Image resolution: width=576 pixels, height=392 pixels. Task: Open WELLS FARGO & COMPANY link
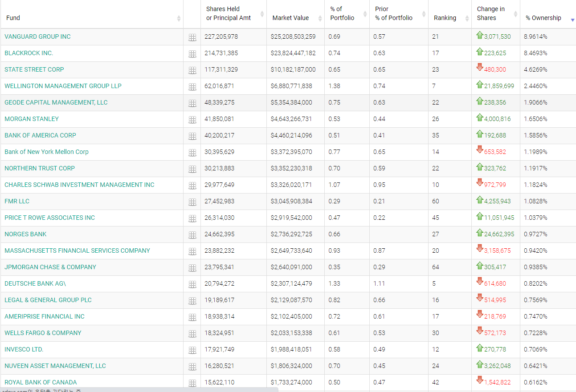click(43, 333)
